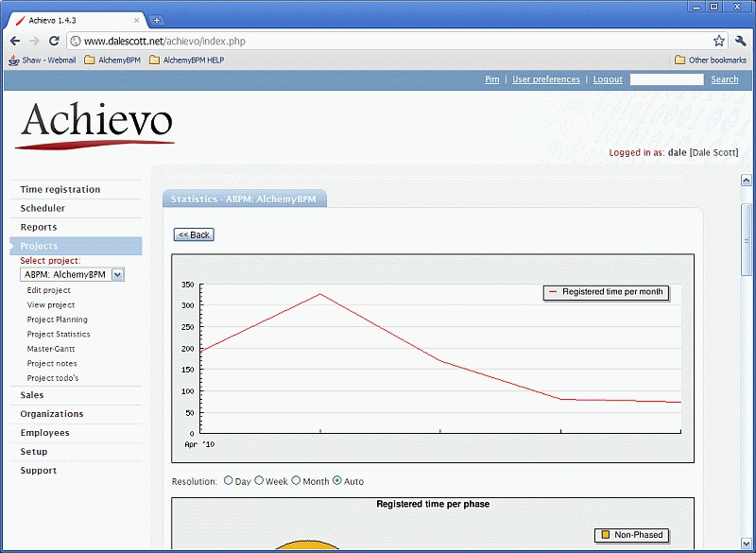
Task: Click the << Back button
Action: click(x=194, y=234)
